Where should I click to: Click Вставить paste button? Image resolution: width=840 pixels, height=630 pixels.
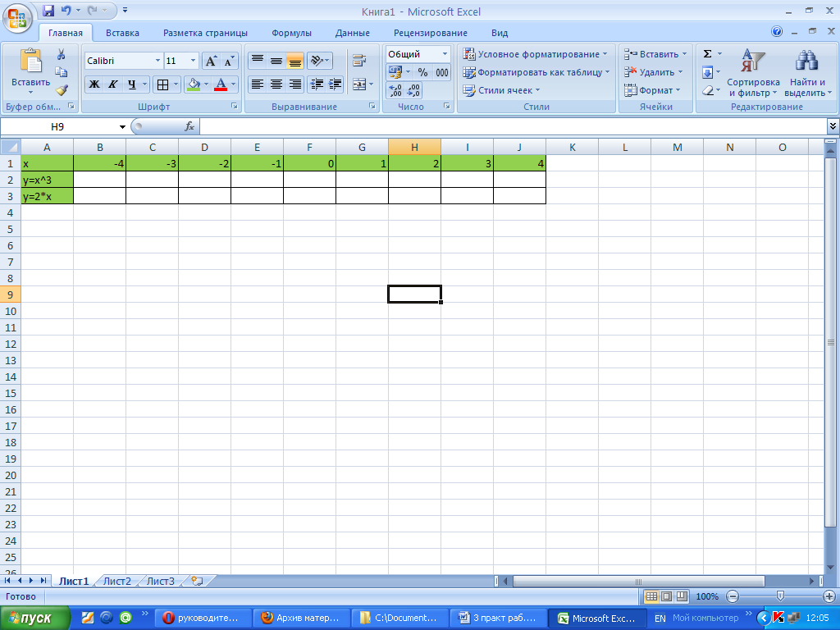pyautogui.click(x=30, y=72)
